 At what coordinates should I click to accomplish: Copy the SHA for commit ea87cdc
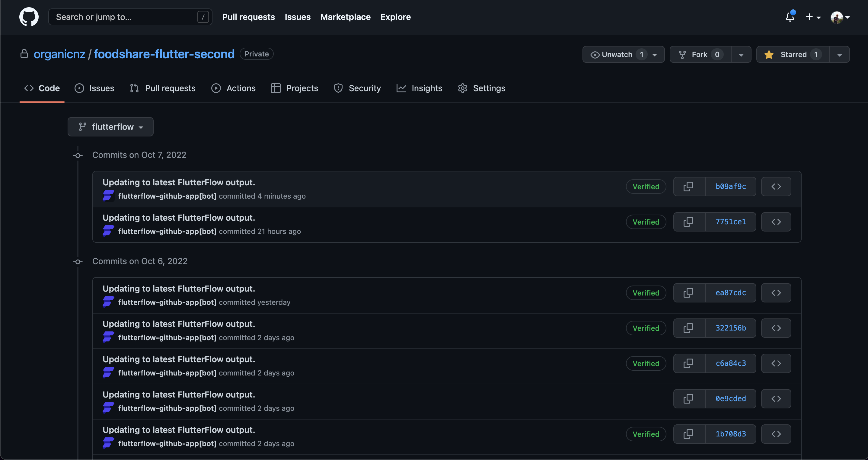tap(688, 292)
